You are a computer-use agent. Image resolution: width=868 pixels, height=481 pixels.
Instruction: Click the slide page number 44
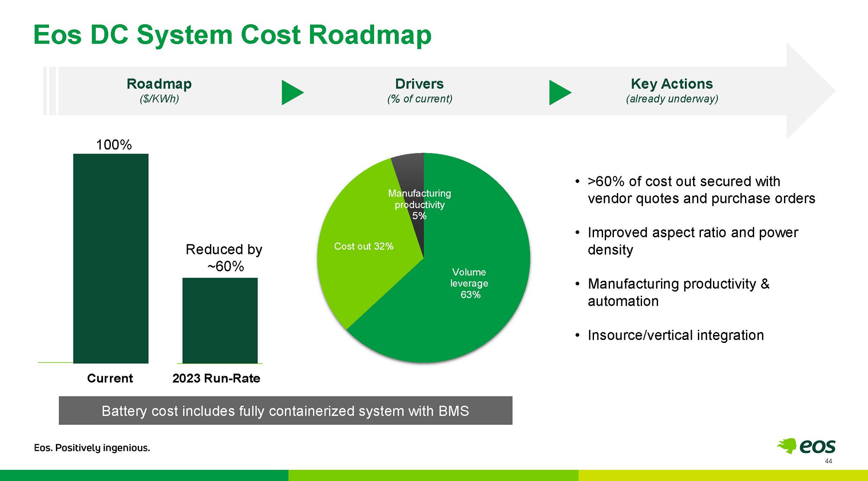[x=829, y=461]
